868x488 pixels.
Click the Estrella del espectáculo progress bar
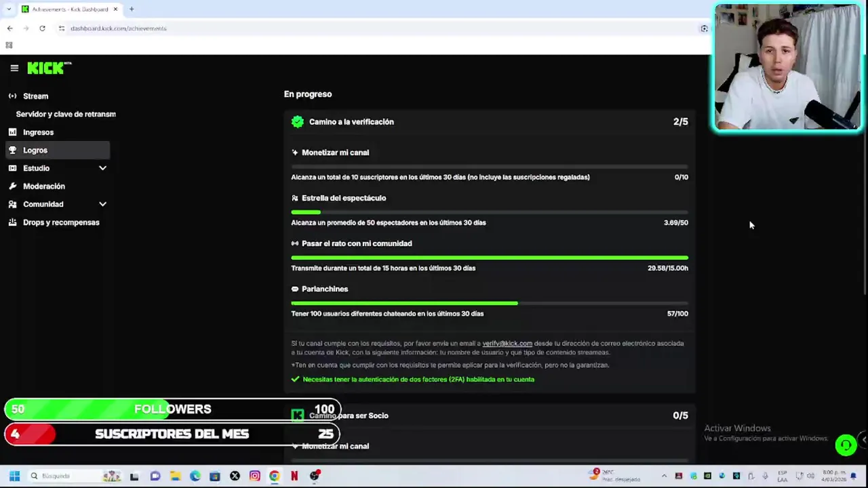pyautogui.click(x=490, y=212)
